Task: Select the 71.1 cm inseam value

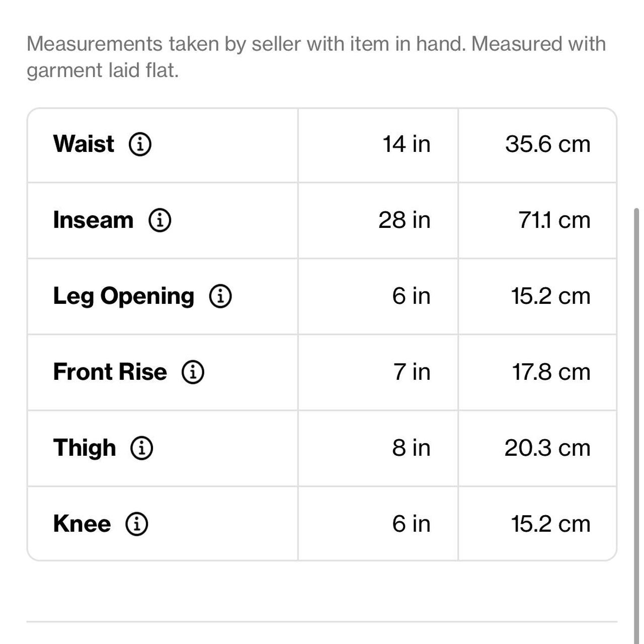Action: tap(554, 220)
